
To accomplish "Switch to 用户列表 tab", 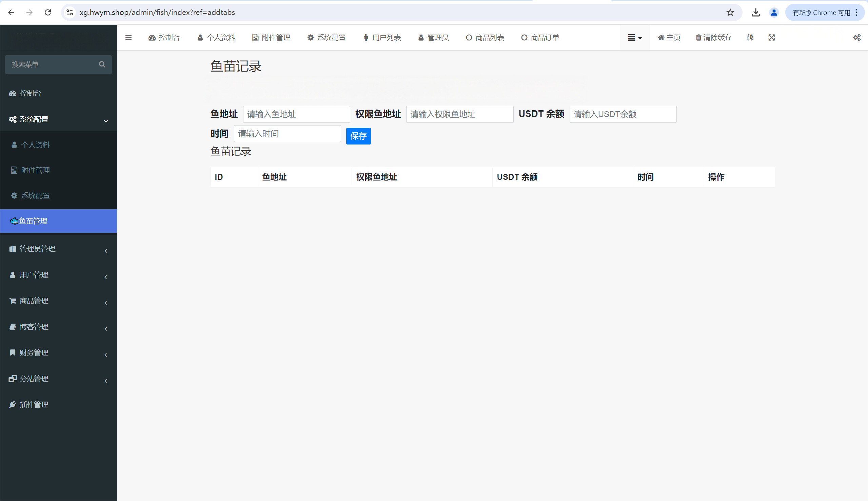I will pos(382,38).
